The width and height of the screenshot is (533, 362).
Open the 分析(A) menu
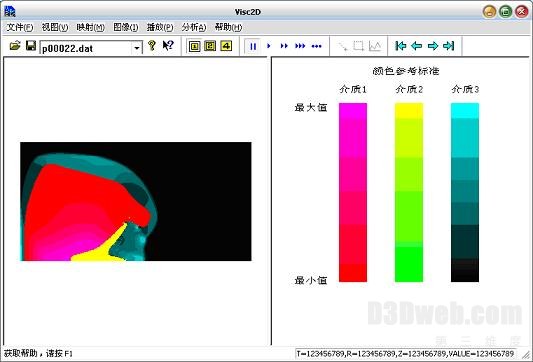coord(193,28)
